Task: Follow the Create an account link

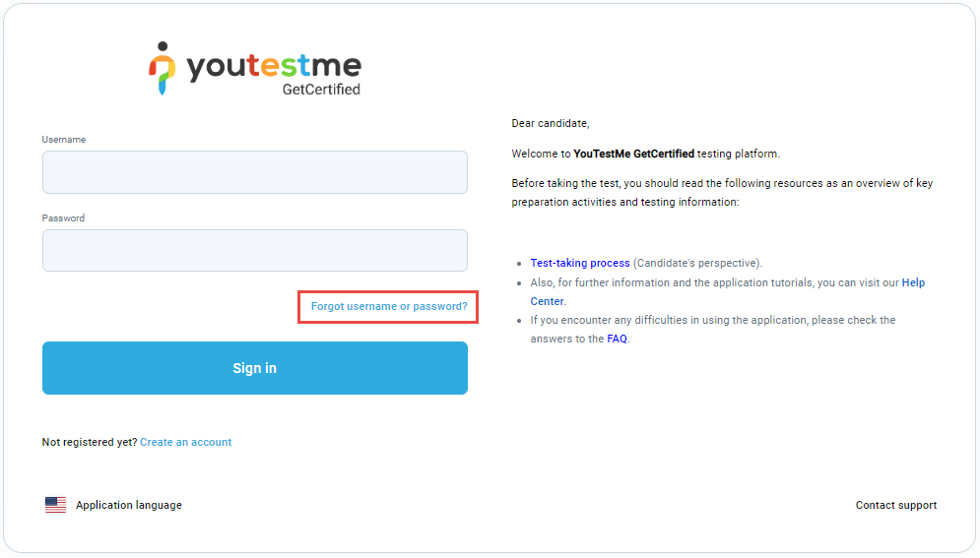Action: pos(185,443)
